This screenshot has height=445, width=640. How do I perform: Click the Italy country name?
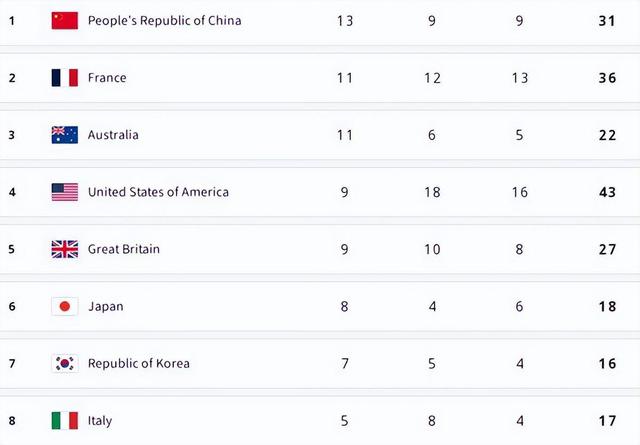coord(100,420)
